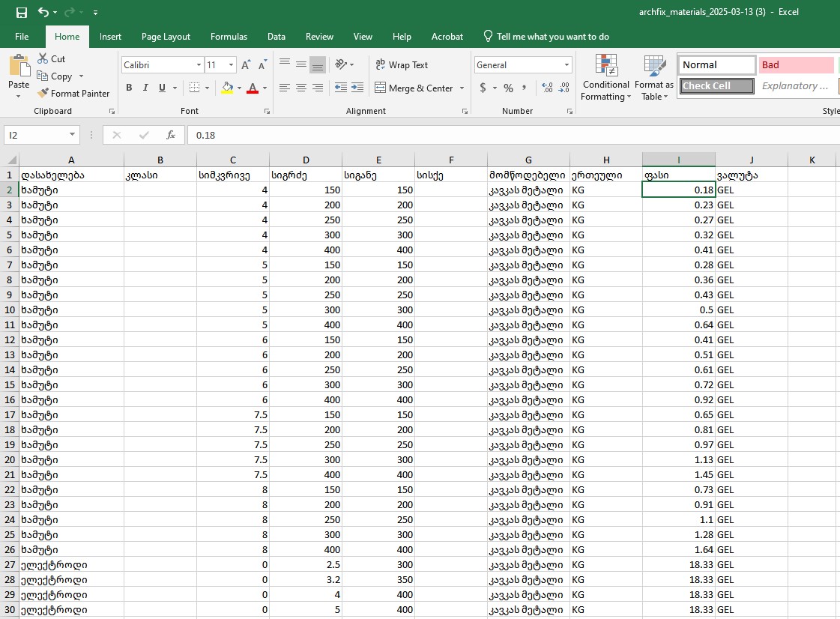
Task: Open the File tab
Action: (x=22, y=37)
